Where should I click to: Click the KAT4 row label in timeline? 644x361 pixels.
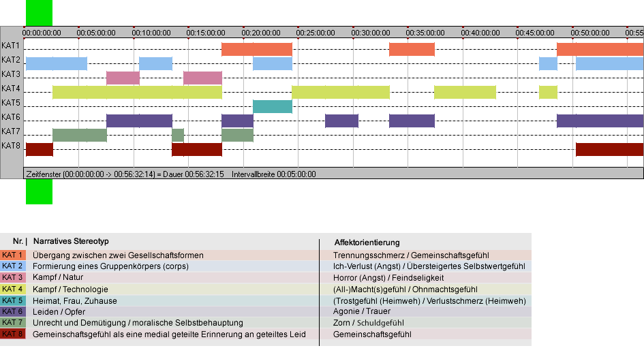(11, 89)
